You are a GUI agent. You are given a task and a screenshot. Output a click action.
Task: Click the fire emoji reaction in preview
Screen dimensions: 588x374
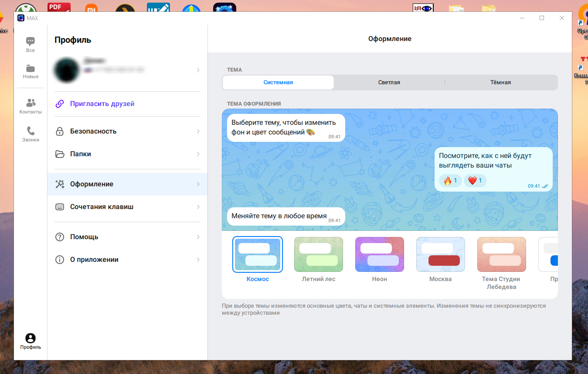[450, 181]
